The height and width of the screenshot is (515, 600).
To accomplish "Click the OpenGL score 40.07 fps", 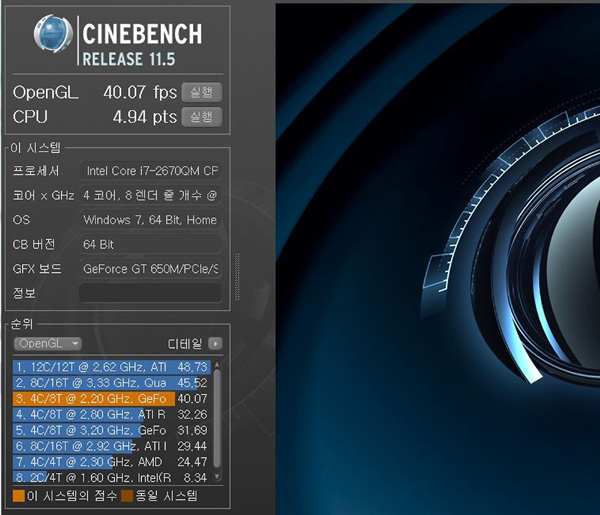I will tap(140, 92).
